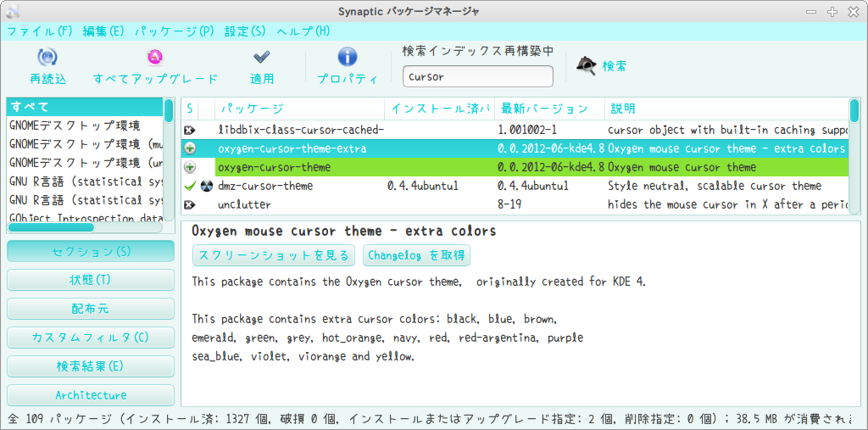Click status bar text 全 109 パッケージ

[x=60, y=419]
